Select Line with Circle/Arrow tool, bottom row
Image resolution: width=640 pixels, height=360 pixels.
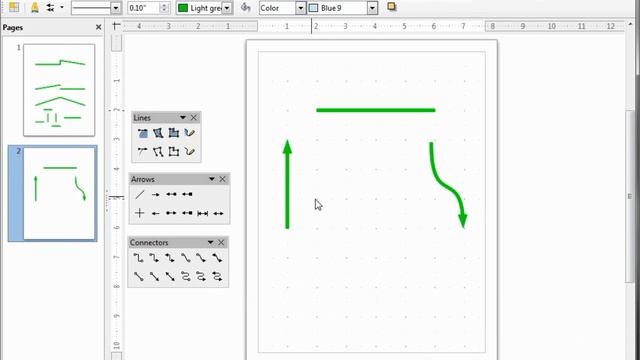tap(171, 213)
